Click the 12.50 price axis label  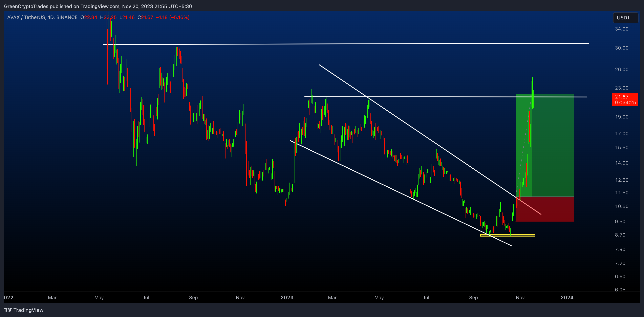[622, 180]
